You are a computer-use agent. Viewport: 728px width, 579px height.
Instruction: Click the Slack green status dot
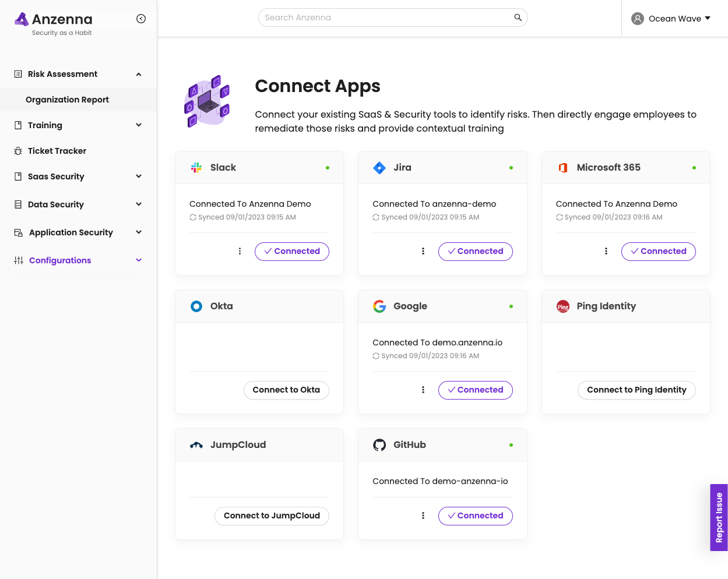tap(328, 168)
